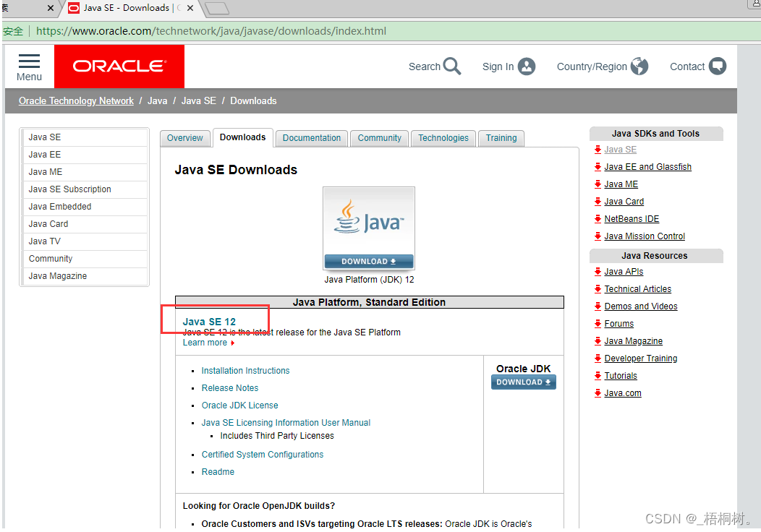The image size is (761, 532).
Task: Open Release Notes link
Action: pyautogui.click(x=230, y=388)
